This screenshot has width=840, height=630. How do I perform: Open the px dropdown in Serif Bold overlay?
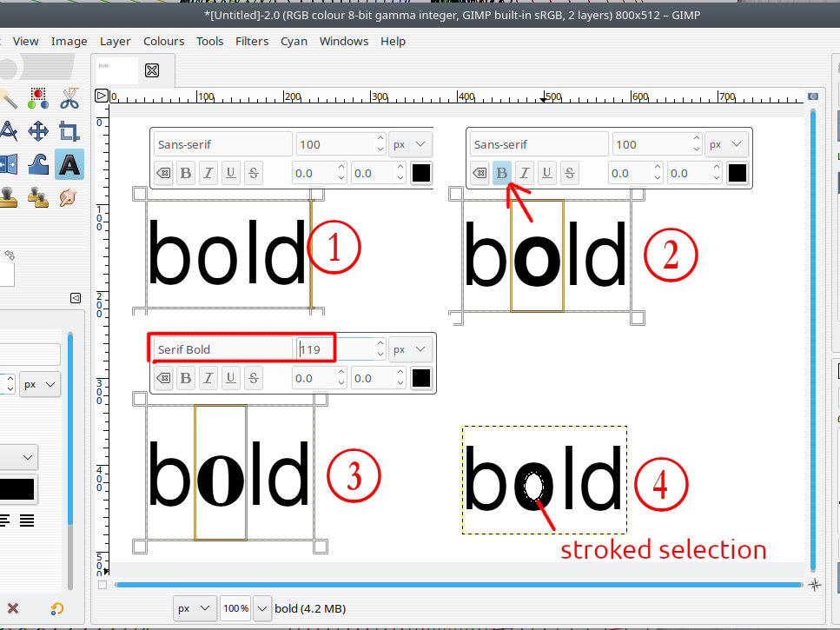[x=410, y=349]
